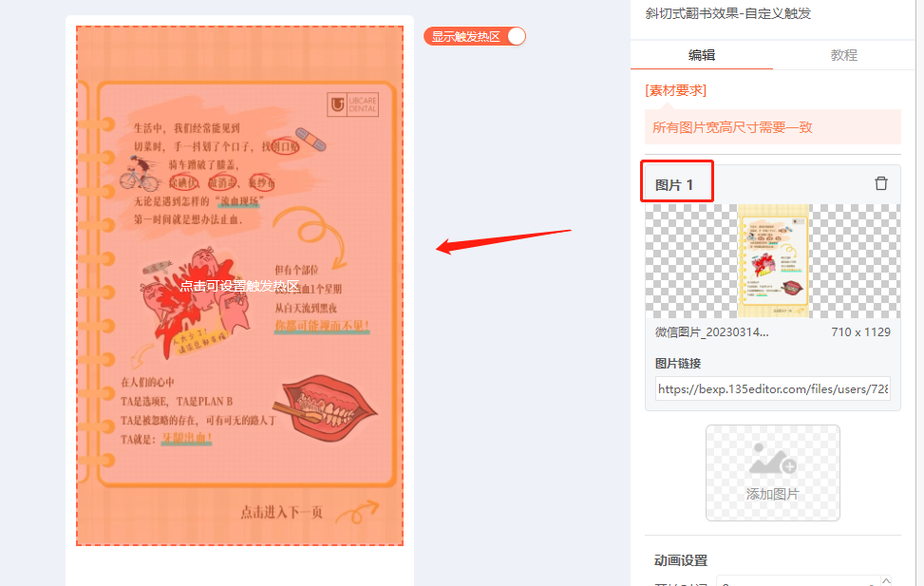Click the curved arrow beside 点击进入下一页

tap(357, 512)
